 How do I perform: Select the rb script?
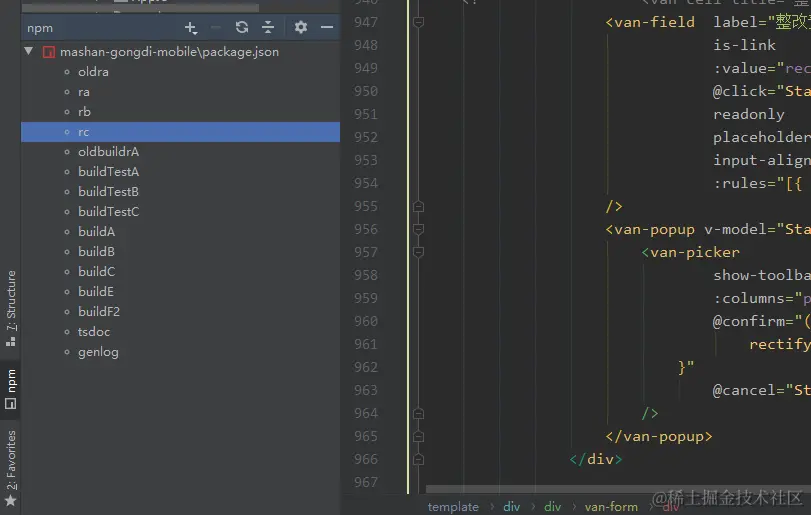click(x=84, y=112)
